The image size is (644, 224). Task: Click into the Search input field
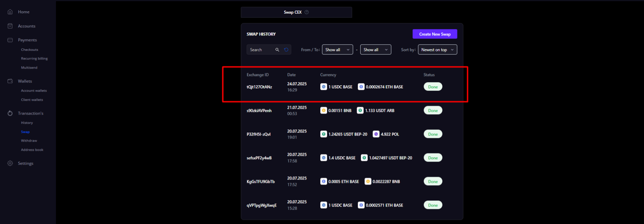point(261,50)
